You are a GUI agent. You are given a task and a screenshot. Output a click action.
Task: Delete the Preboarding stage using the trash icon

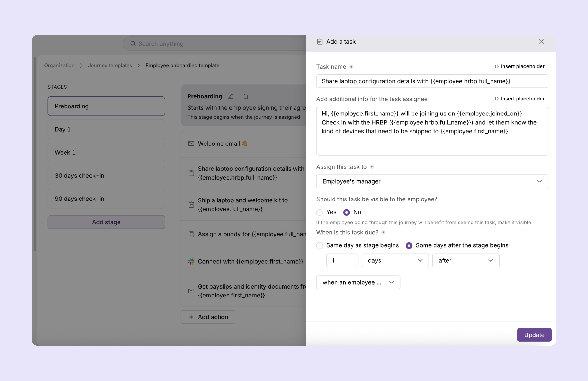point(246,96)
